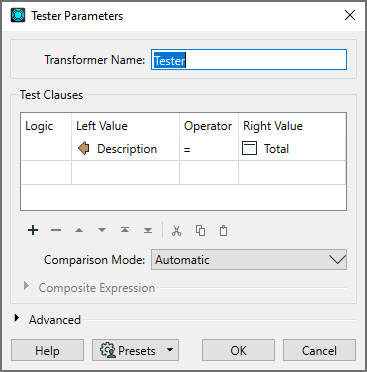Close the Tester Parameters window
Image resolution: width=367 pixels, height=372 pixels.
(350, 15)
